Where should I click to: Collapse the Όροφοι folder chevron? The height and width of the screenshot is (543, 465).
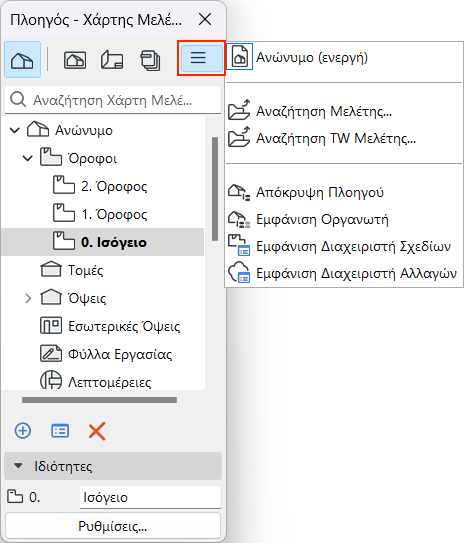(x=28, y=159)
